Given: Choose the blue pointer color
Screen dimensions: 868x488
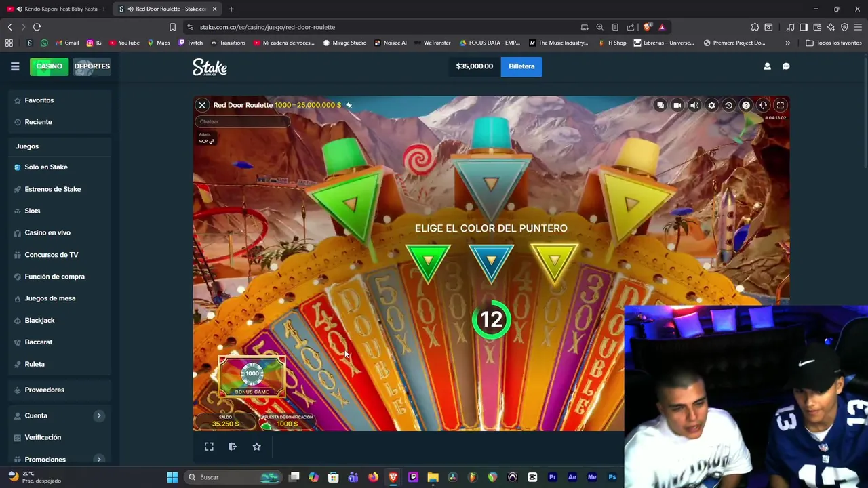Looking at the screenshot, I should click(x=491, y=262).
